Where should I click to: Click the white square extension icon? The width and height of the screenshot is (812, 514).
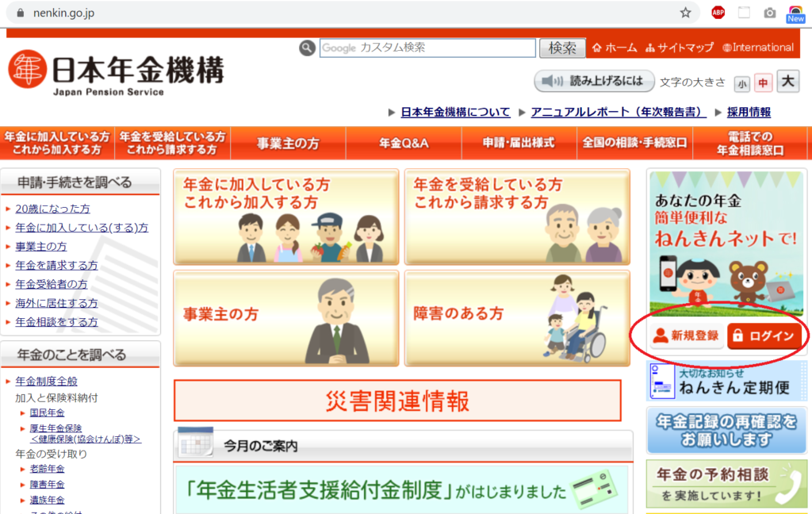pos(744,13)
